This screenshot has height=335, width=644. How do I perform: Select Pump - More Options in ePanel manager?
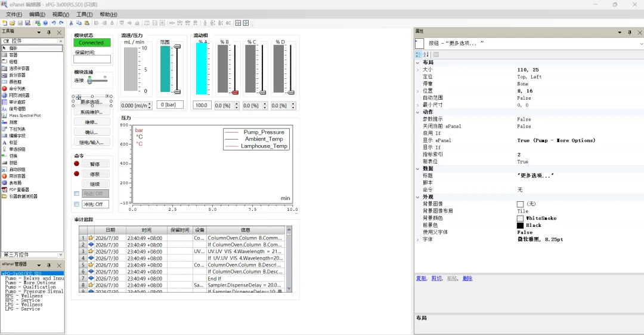[x=30, y=282]
